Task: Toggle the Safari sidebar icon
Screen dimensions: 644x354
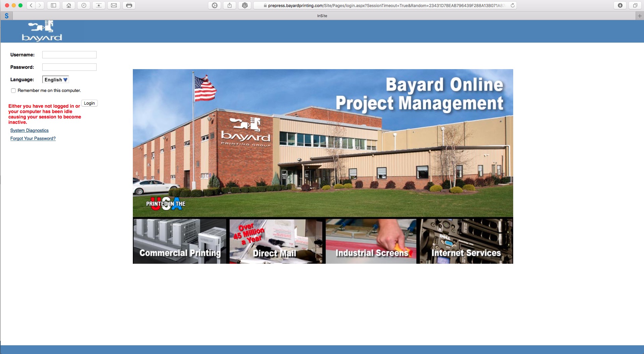Action: coord(53,5)
